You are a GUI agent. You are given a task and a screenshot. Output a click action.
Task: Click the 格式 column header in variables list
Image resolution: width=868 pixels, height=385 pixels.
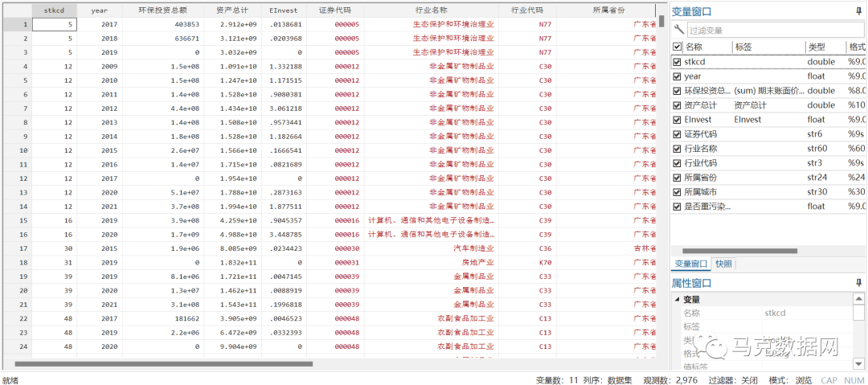click(x=855, y=47)
